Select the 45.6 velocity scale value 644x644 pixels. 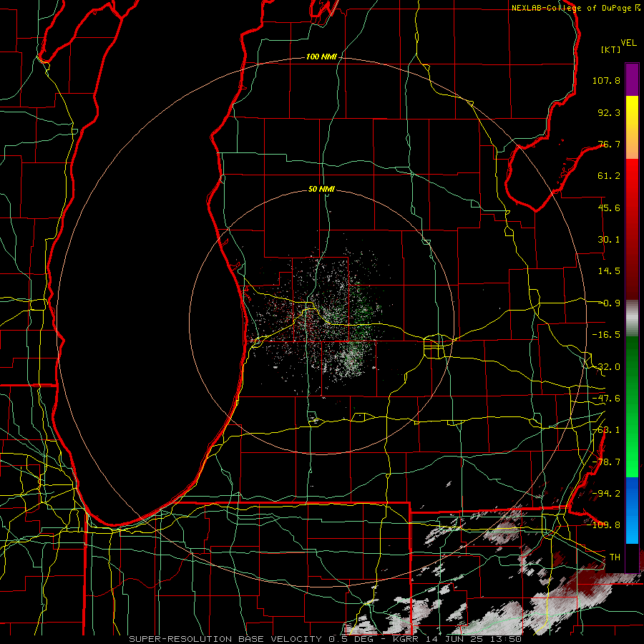[x=609, y=208]
